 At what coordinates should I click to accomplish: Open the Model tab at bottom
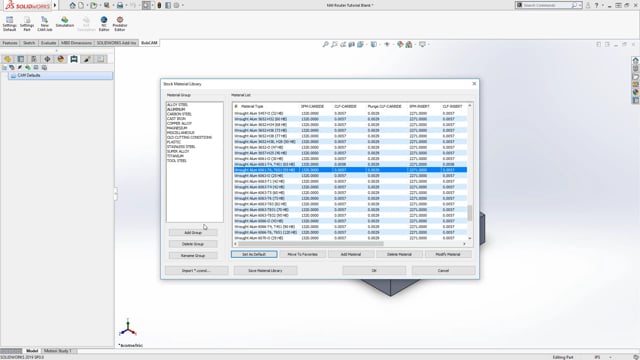(32, 351)
